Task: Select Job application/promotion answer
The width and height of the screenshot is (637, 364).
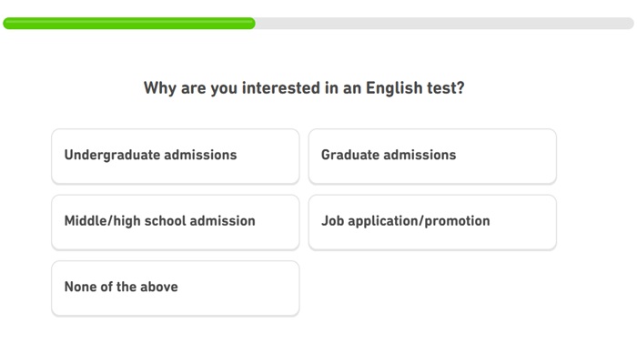Action: (x=432, y=221)
